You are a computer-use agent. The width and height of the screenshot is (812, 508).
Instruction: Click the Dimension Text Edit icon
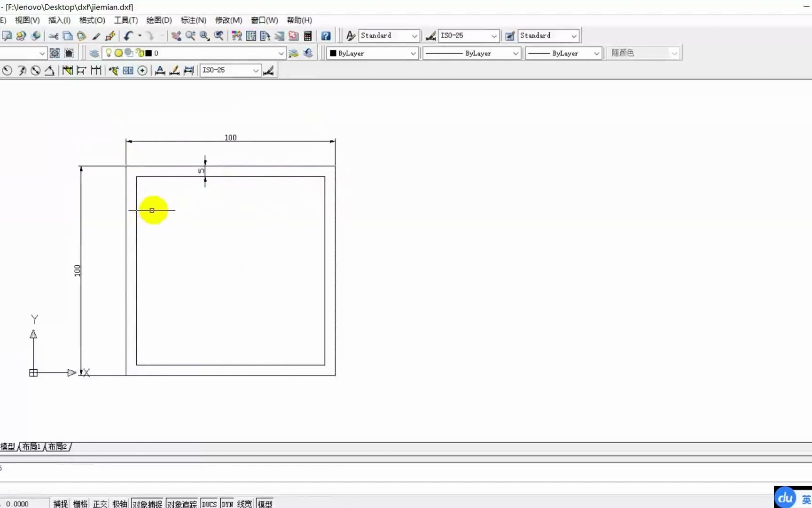174,71
